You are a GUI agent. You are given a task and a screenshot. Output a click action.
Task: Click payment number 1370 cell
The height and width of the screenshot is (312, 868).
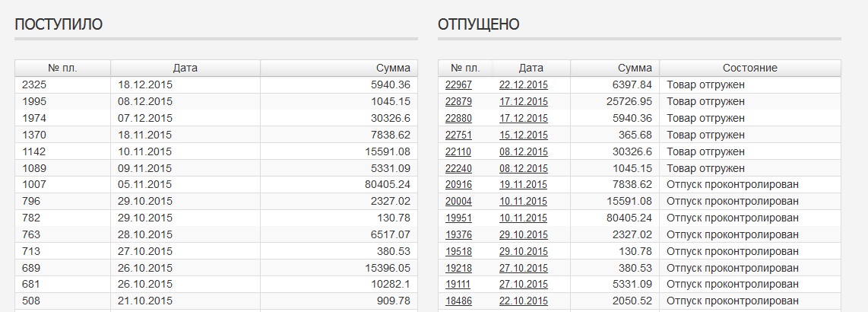coord(35,135)
